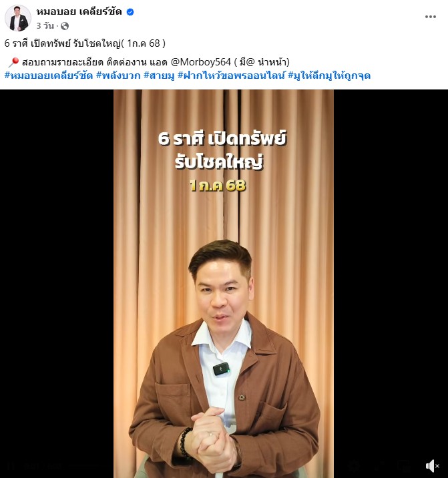The image size is (448, 478).
Task: Click the blue verified badge
Action: [x=130, y=12]
